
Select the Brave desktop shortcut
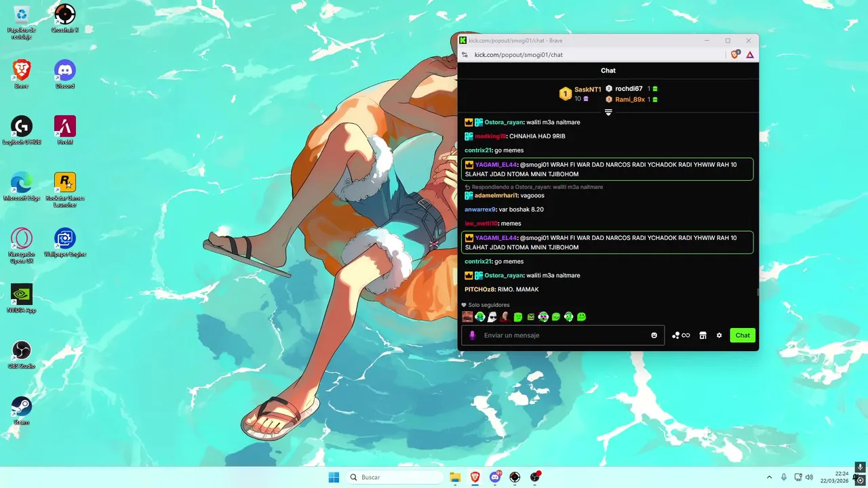click(x=22, y=75)
